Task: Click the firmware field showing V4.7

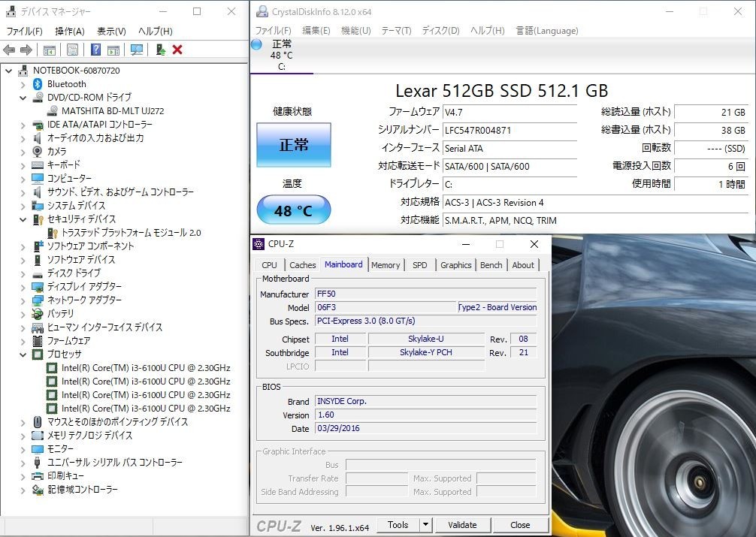Action: 510,113
